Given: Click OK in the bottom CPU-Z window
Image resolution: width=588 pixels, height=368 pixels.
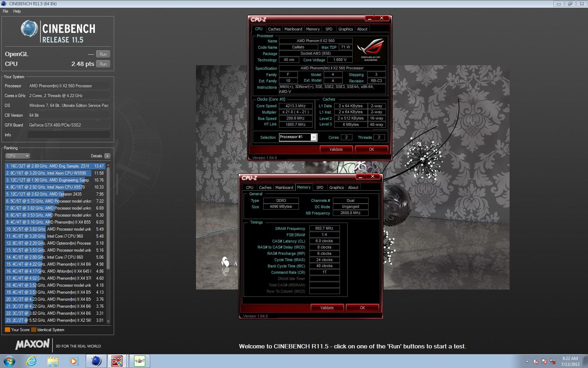Looking at the screenshot, I should pos(362,308).
